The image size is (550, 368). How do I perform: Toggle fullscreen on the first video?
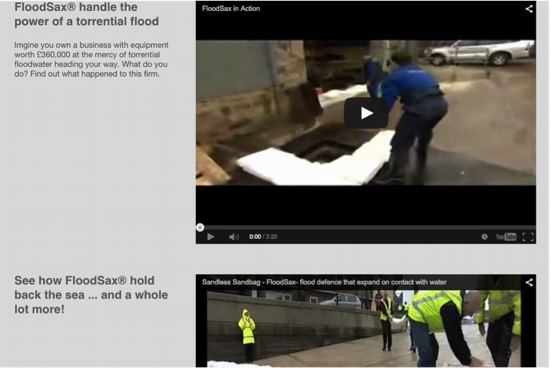pyautogui.click(x=528, y=237)
